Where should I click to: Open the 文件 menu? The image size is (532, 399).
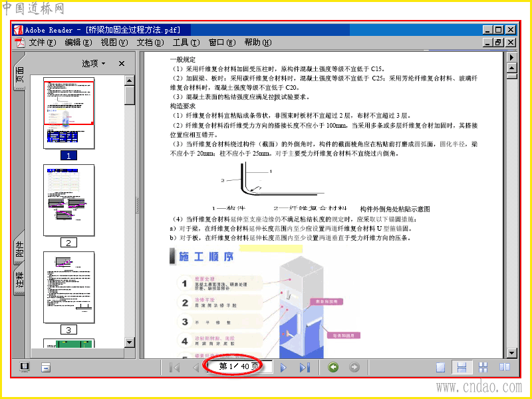tap(42, 43)
